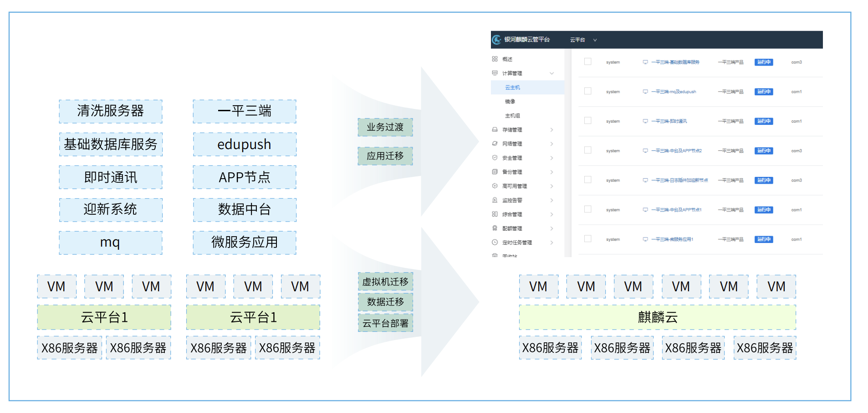Tick checkbox for 一平三端-即时通讯 row
Screen dimensions: 868x413
click(588, 121)
